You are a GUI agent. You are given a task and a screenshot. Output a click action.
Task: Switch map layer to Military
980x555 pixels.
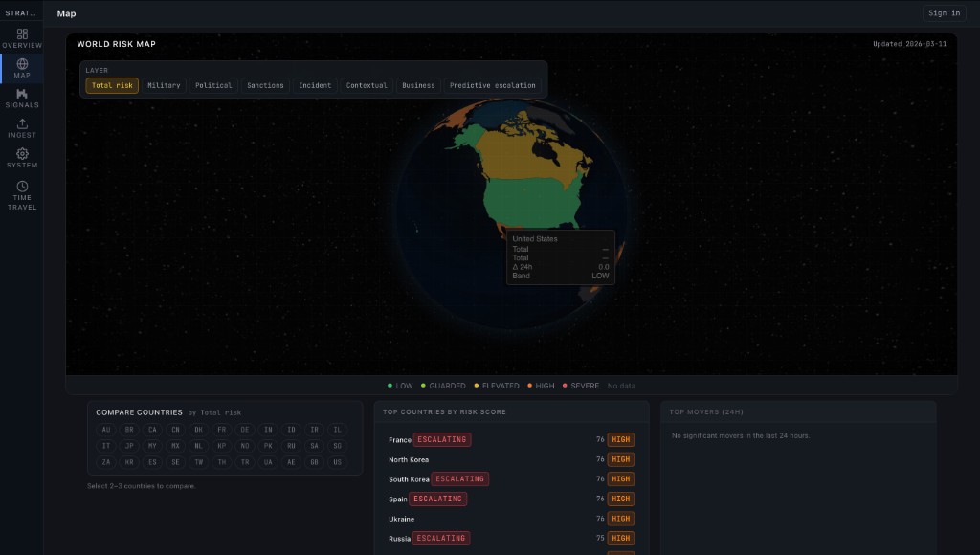pyautogui.click(x=164, y=85)
